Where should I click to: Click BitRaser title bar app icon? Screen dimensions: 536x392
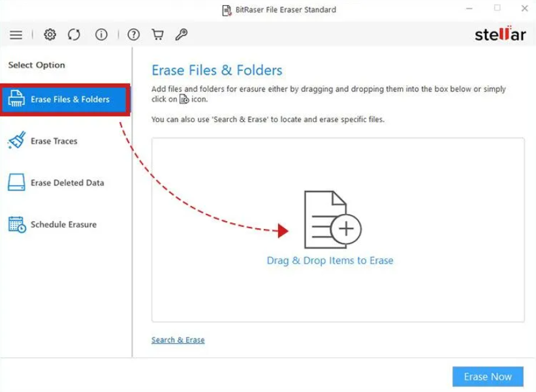227,10
